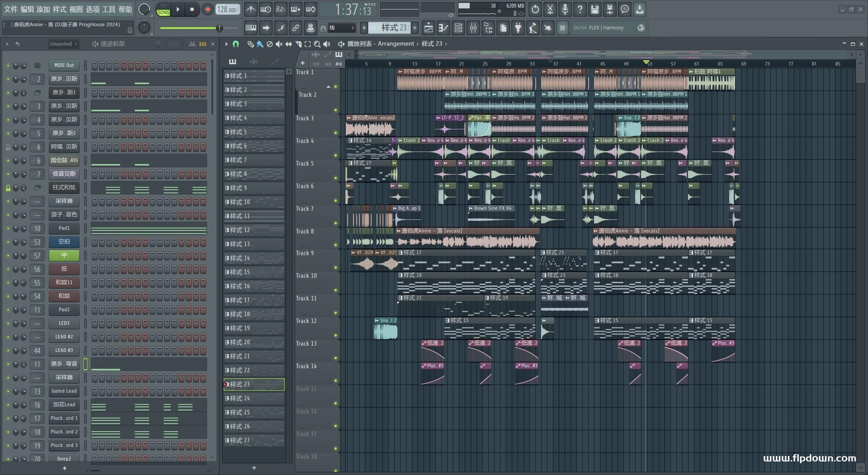868x475 pixels.
Task: Open the Gated Lead channel button
Action: pyautogui.click(x=64, y=391)
